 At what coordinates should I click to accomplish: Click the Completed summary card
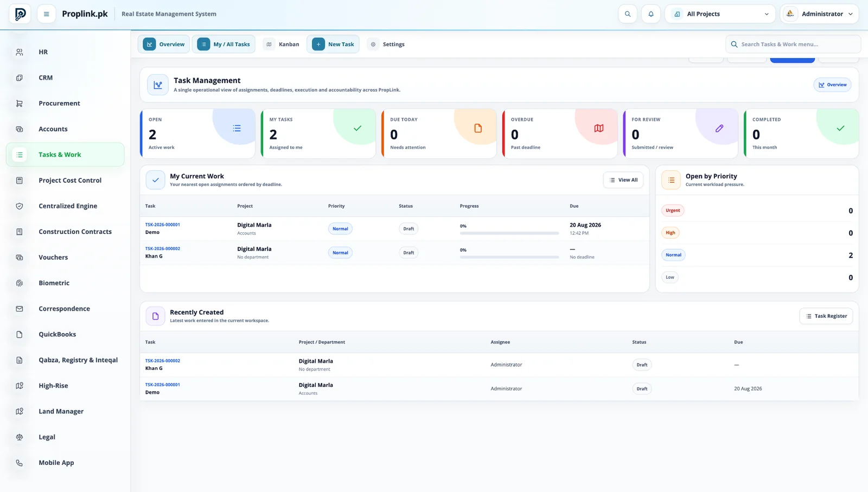(x=801, y=133)
